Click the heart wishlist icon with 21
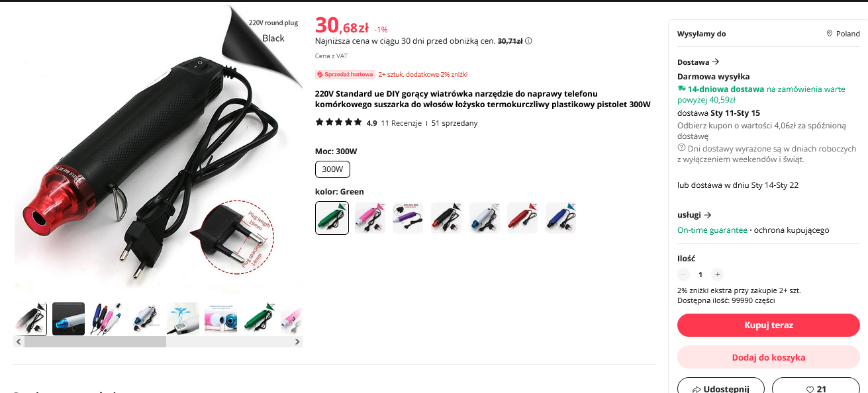 (x=809, y=390)
